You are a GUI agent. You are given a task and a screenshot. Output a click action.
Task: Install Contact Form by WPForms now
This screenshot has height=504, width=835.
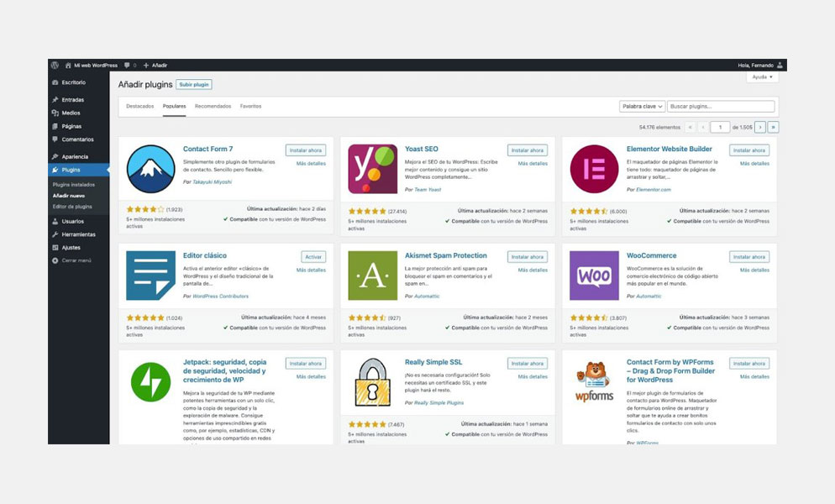coord(749,364)
